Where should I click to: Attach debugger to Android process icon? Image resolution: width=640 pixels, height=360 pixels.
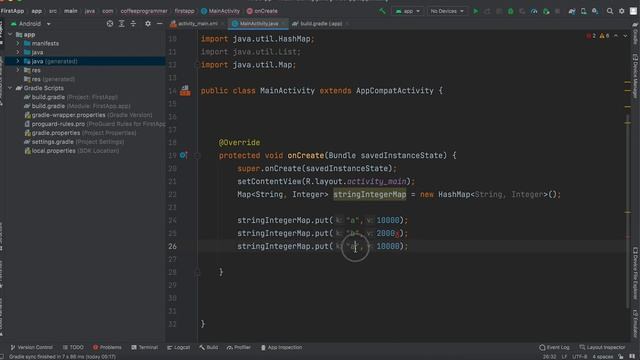pos(546,11)
